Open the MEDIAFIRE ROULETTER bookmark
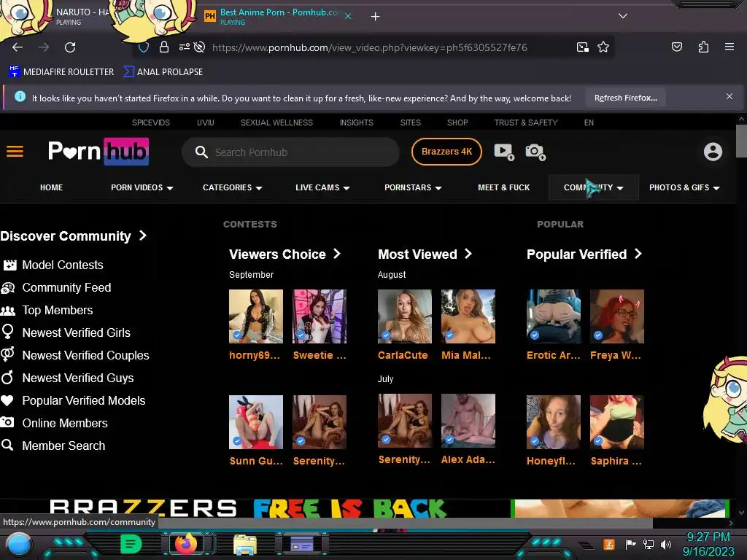The width and height of the screenshot is (747, 560). [61, 72]
